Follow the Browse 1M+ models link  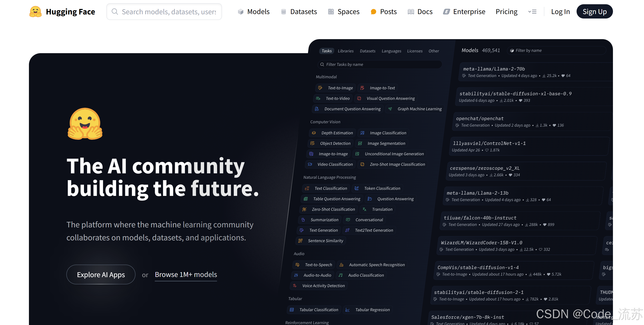click(186, 275)
